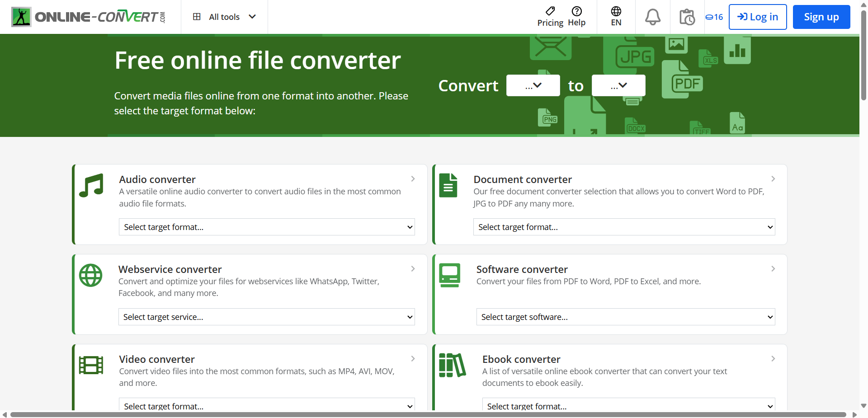Click the Ebook converter books icon

(452, 365)
